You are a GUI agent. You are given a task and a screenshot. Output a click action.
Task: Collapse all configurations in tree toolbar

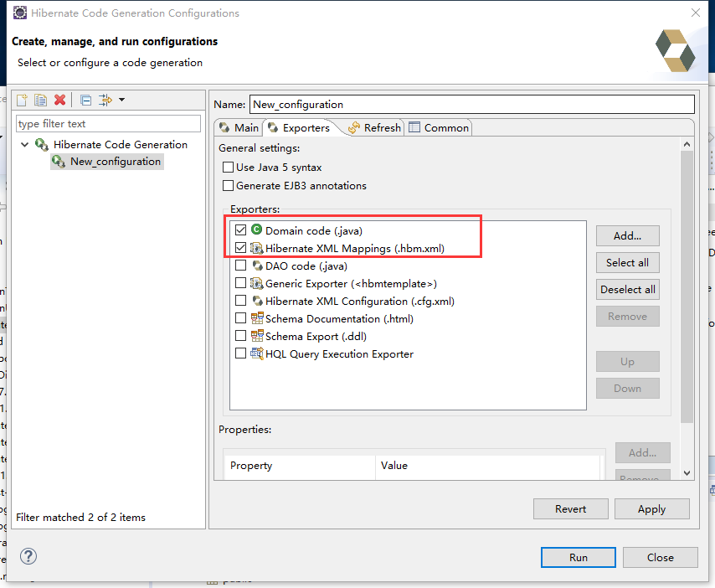(85, 100)
